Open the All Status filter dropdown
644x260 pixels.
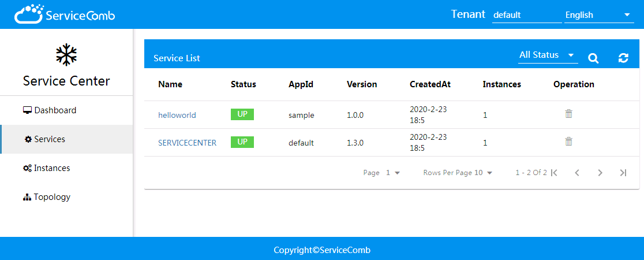point(548,55)
